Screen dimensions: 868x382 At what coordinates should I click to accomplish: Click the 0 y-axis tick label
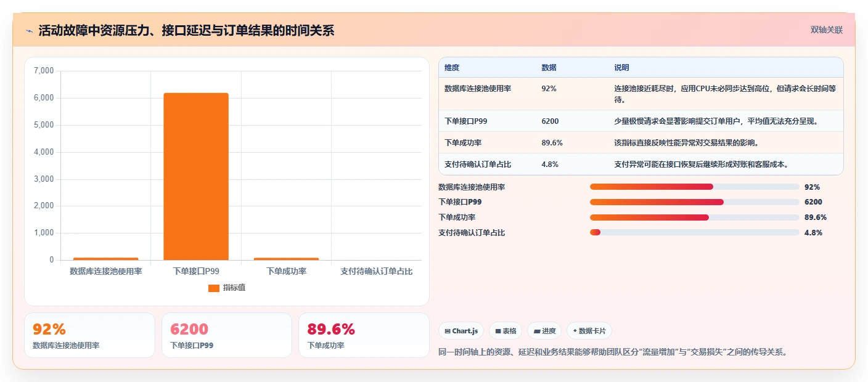[x=52, y=260]
